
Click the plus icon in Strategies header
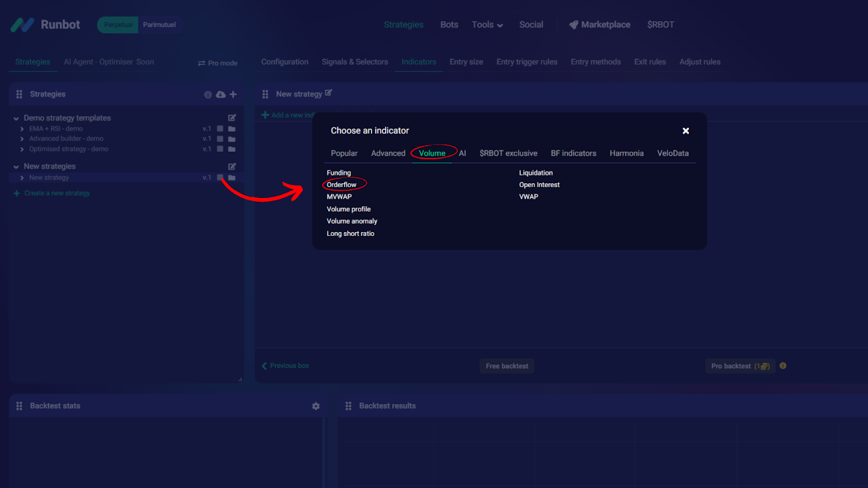[x=233, y=94]
